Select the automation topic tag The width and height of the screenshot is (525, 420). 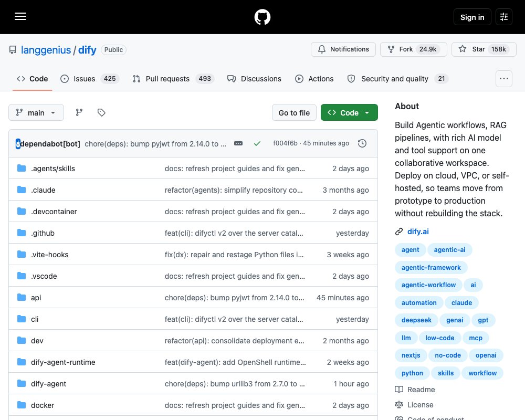tap(419, 303)
